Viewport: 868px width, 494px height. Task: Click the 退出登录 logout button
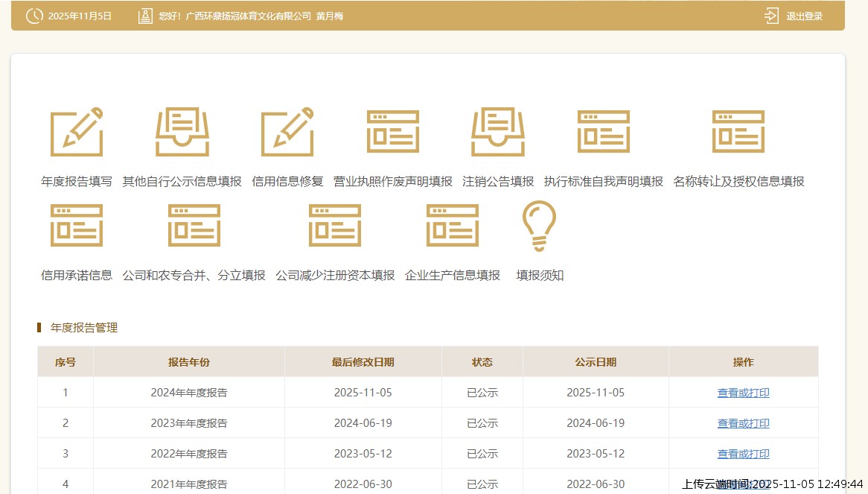tap(794, 16)
